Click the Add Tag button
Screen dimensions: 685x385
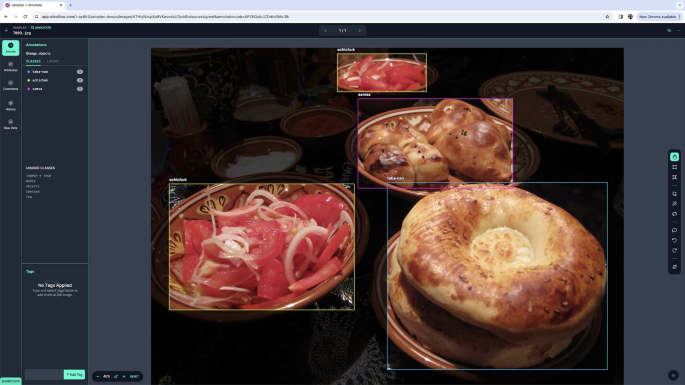[74, 375]
